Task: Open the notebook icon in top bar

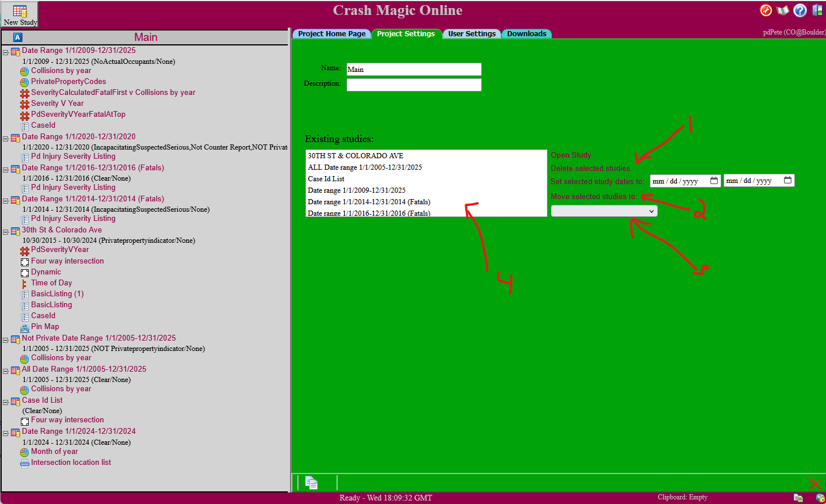Action: point(782,10)
